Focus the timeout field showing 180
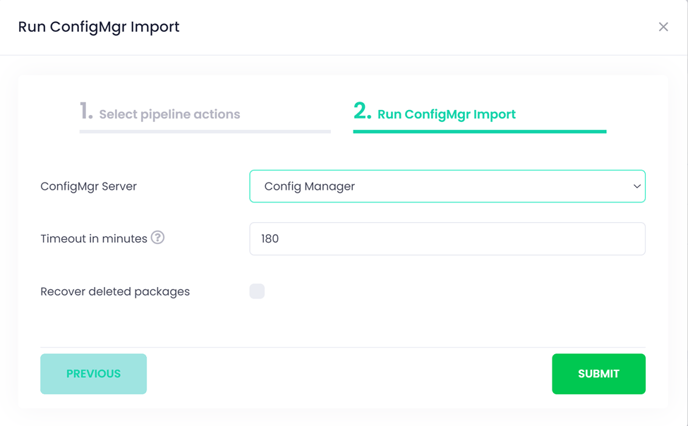 point(447,239)
